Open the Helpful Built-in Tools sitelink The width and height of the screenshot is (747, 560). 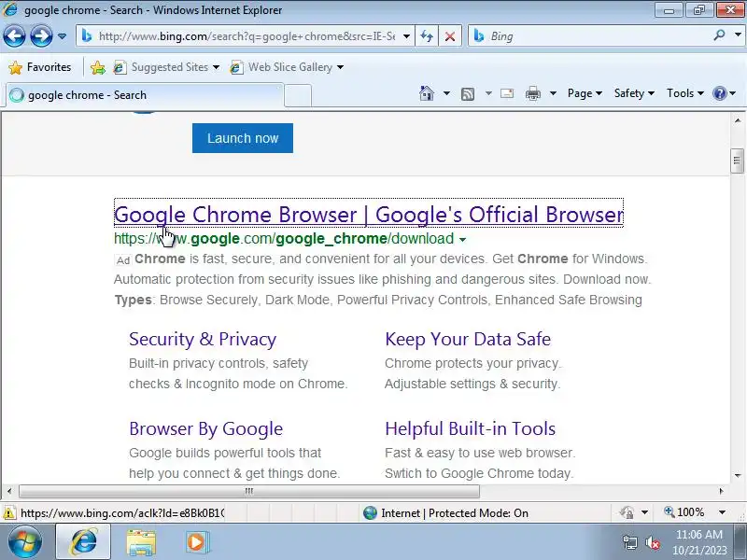[471, 428]
